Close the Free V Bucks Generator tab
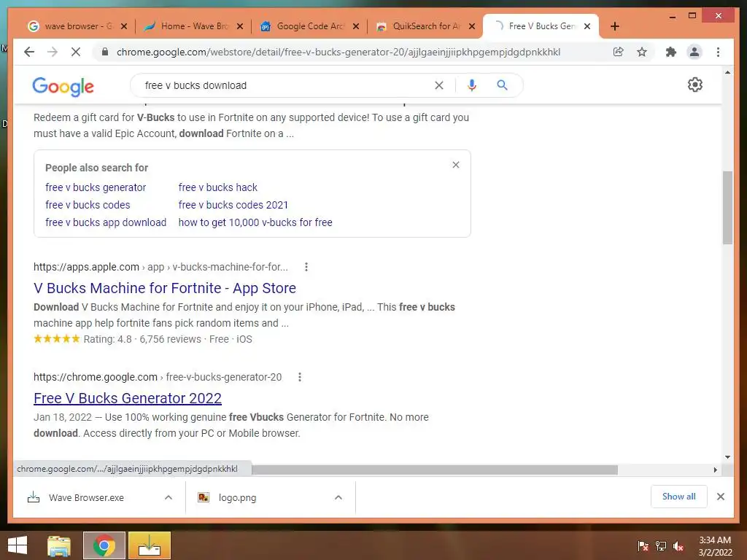This screenshot has width=747, height=560. [x=587, y=26]
